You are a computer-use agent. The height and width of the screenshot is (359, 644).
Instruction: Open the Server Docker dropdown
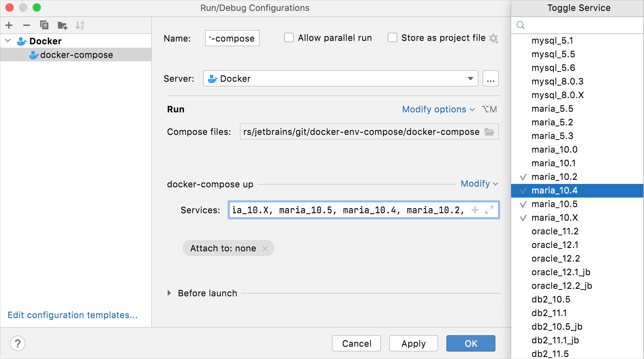[341, 79]
